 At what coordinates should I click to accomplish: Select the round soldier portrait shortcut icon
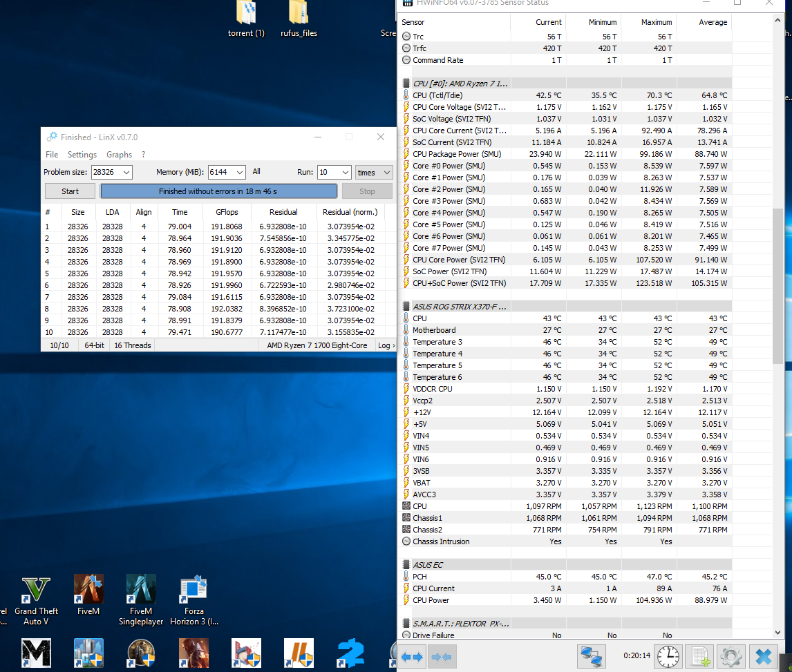pyautogui.click(x=141, y=653)
